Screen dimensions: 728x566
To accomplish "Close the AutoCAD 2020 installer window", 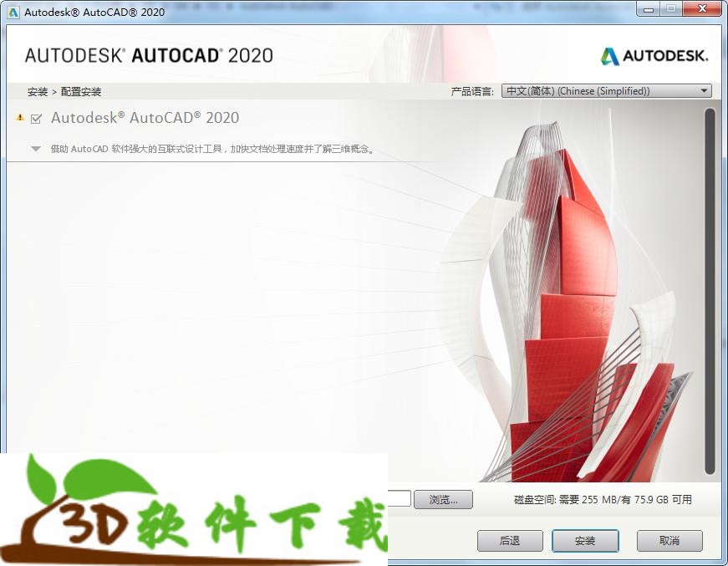I will 702,9.
